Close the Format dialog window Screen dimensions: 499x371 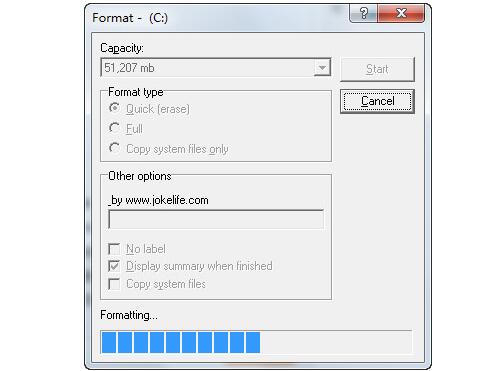coord(401,13)
